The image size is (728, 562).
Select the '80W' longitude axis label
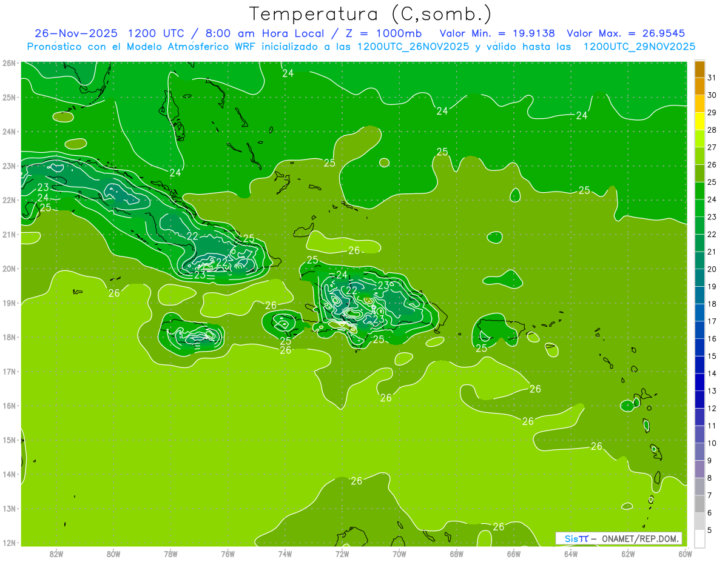pyautogui.click(x=113, y=554)
